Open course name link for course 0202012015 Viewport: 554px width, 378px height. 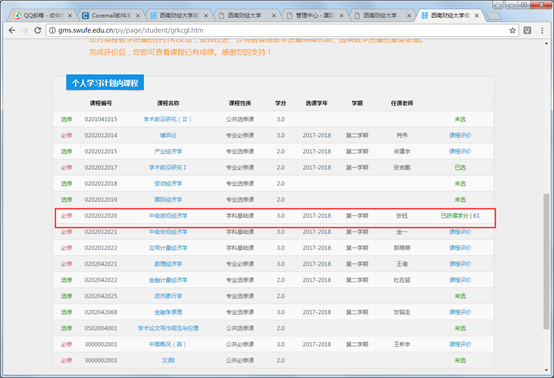tap(168, 152)
